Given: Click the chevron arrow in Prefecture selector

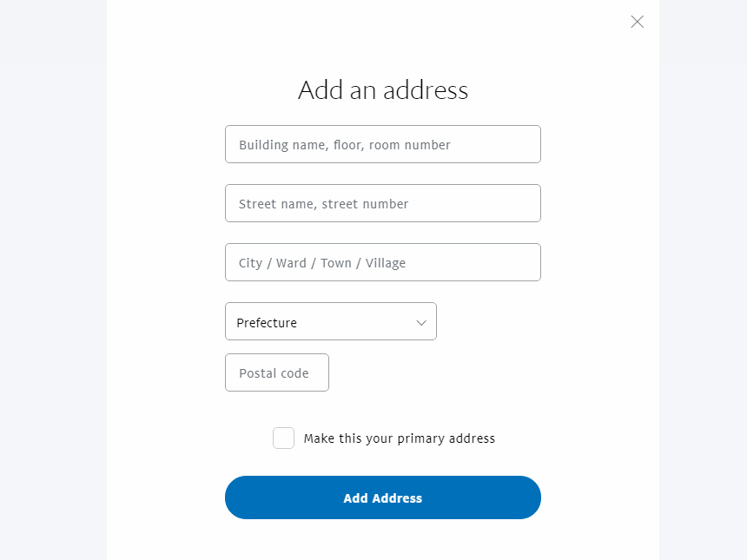Looking at the screenshot, I should (421, 322).
